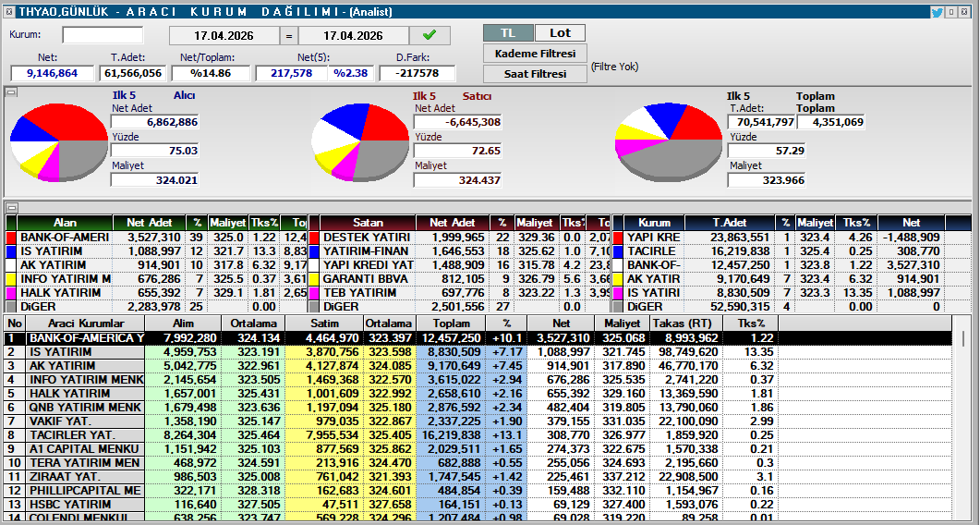Click the T.Adet value 61,566,056
980x525 pixels.
click(x=132, y=73)
